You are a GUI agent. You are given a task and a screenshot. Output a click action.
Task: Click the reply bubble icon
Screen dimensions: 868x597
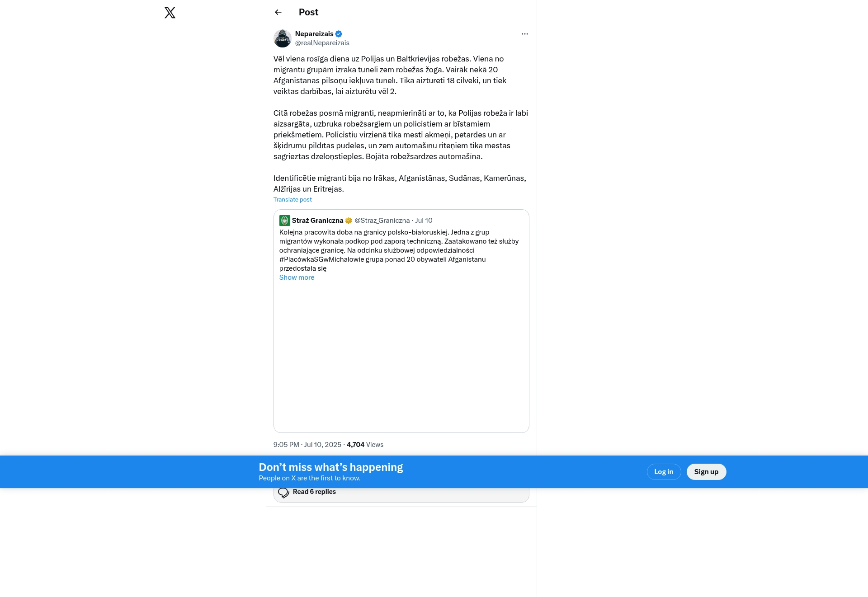click(283, 492)
